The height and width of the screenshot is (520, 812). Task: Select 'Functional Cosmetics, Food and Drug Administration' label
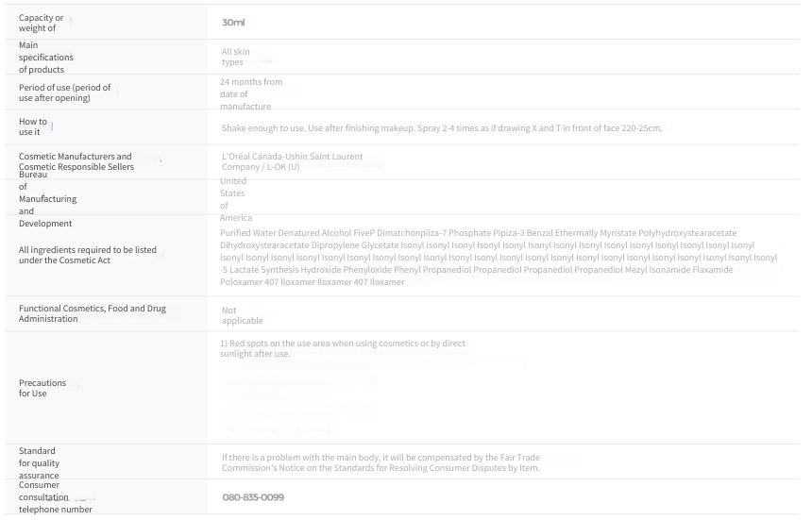pyautogui.click(x=93, y=313)
